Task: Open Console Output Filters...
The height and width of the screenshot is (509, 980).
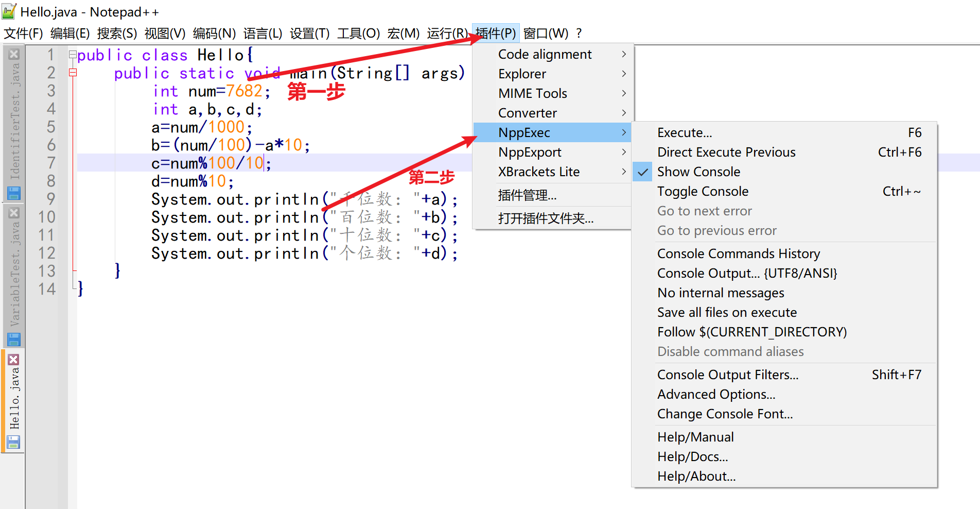Action: click(784, 375)
